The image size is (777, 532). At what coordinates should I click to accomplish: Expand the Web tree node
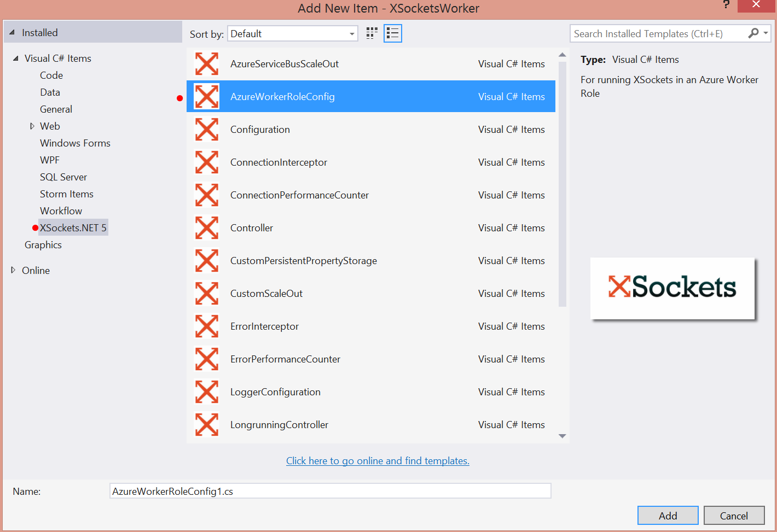(32, 126)
